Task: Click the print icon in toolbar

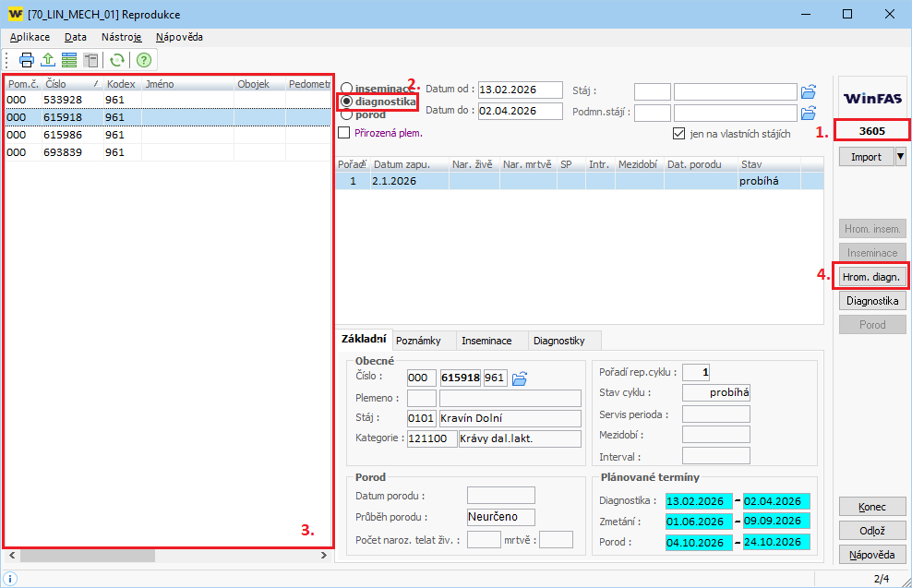Action: [x=27, y=60]
